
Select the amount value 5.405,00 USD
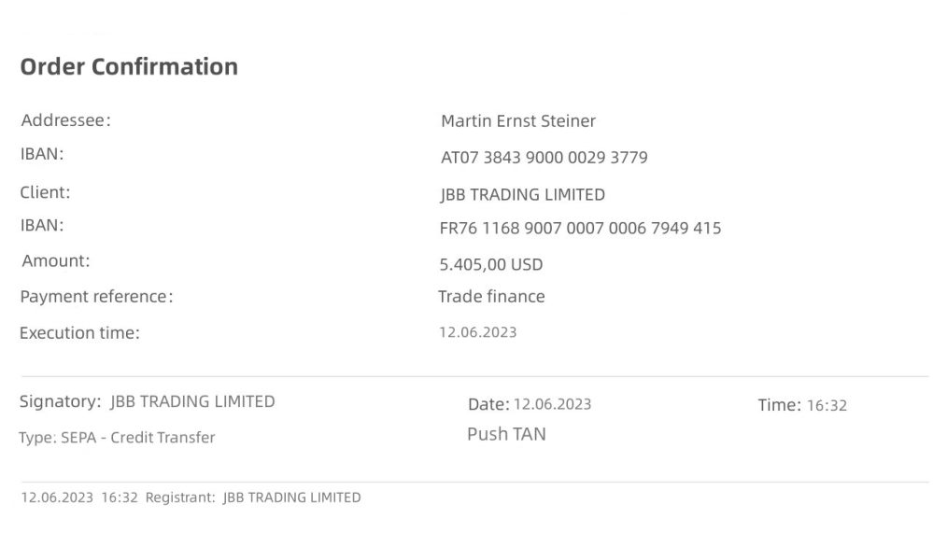coord(491,265)
